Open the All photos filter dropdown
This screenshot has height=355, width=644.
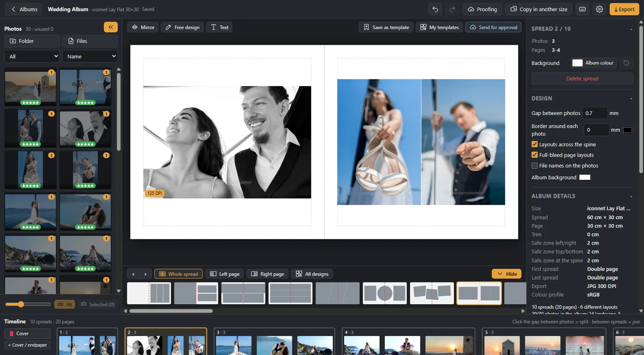[32, 56]
